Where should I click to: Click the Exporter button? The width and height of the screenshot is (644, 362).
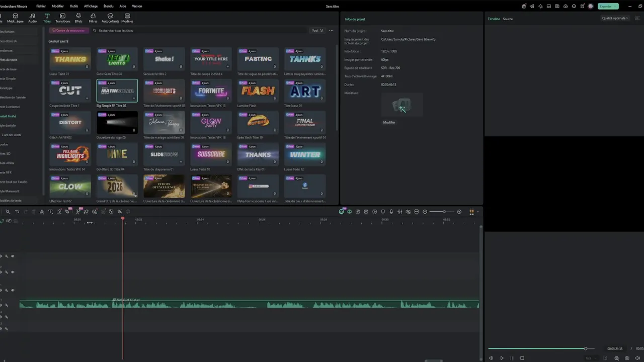pos(608,6)
